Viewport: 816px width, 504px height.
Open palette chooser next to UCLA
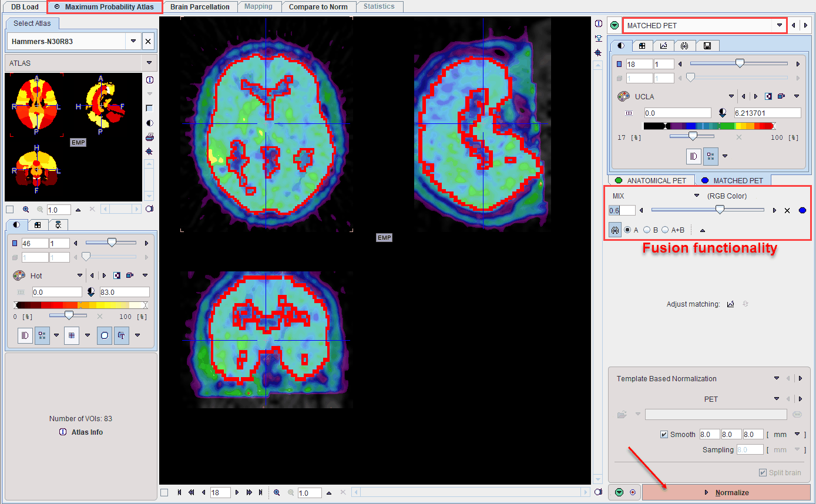623,96
